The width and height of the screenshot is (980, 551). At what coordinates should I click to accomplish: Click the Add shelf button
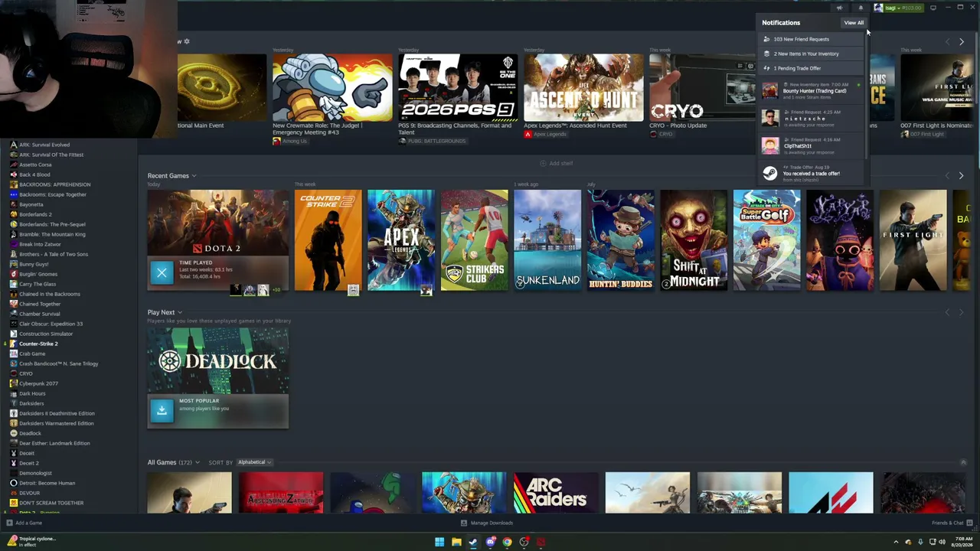coord(556,163)
